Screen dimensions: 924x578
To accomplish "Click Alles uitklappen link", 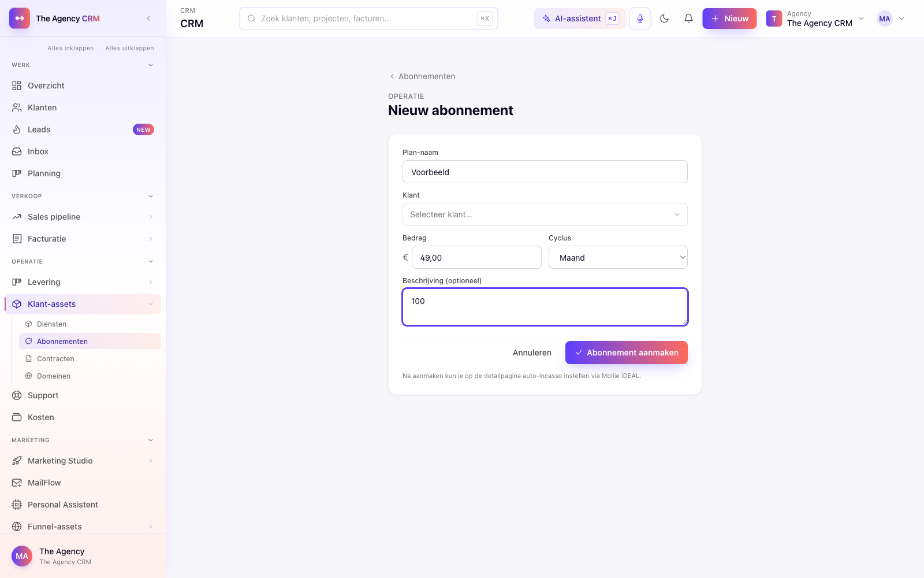I will (129, 49).
